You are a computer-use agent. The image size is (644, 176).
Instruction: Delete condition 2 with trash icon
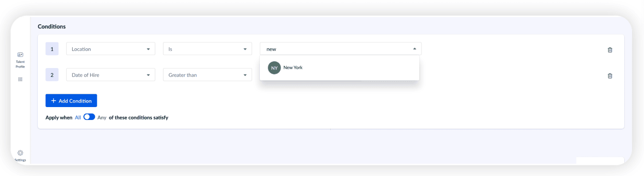coord(610,76)
